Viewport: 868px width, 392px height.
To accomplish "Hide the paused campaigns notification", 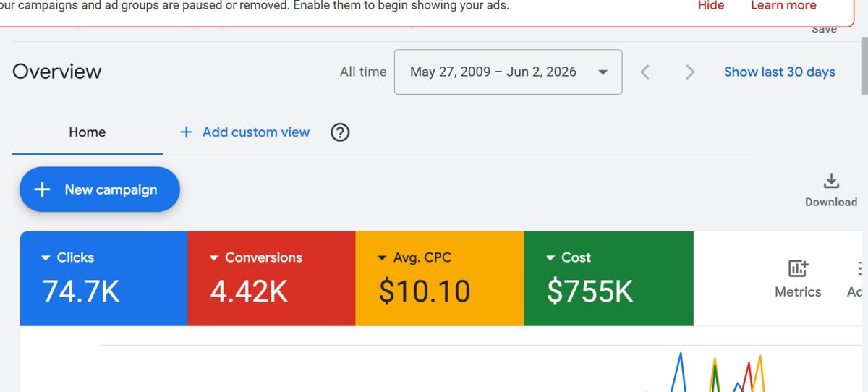I will tap(710, 6).
